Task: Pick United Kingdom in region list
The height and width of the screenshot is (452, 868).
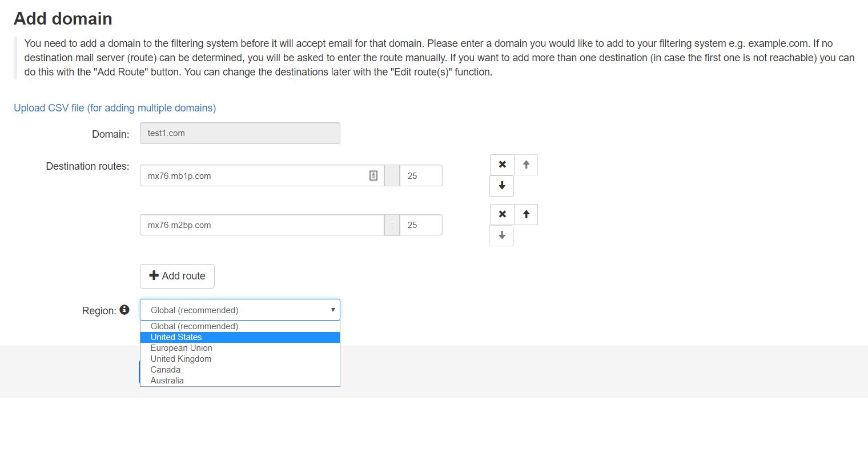Action: pyautogui.click(x=181, y=359)
